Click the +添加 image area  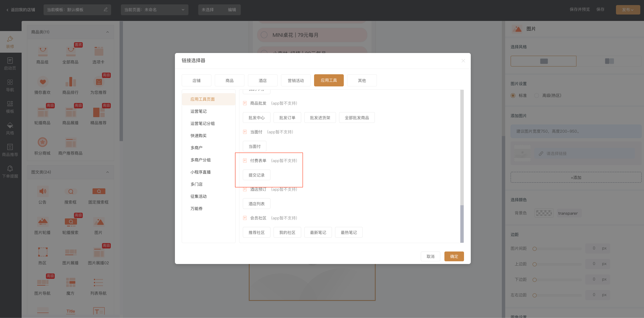pos(576,177)
